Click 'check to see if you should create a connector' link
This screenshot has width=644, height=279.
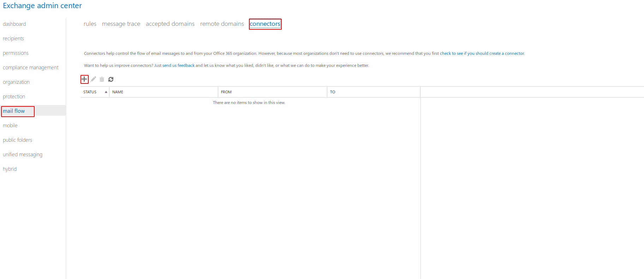tap(482, 53)
